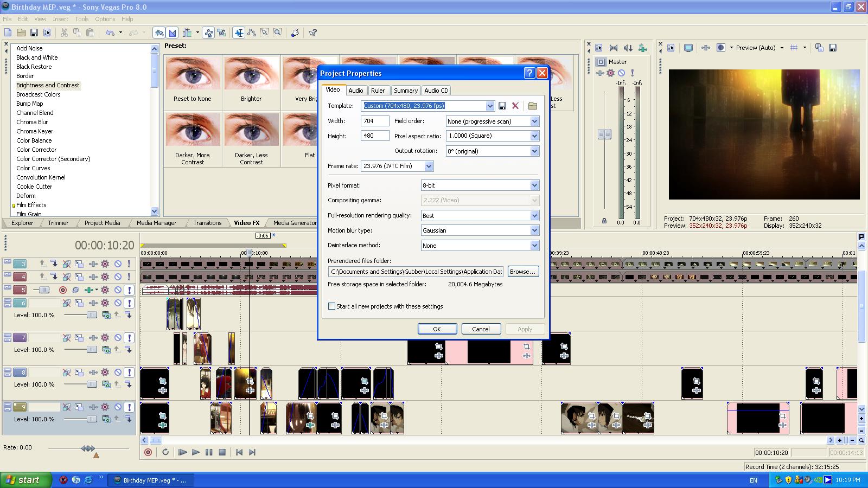
Task: Select the Zoom Edit tool icon
Action: (278, 33)
